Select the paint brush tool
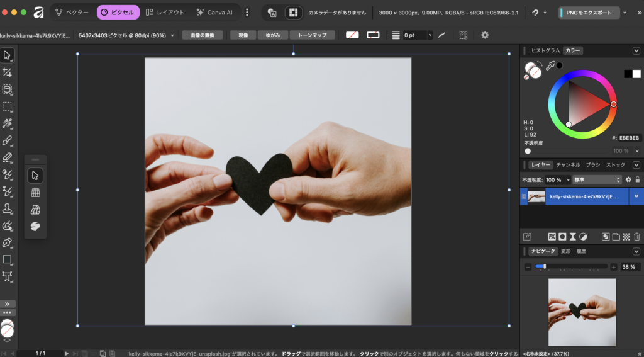644x357 pixels. click(x=8, y=140)
